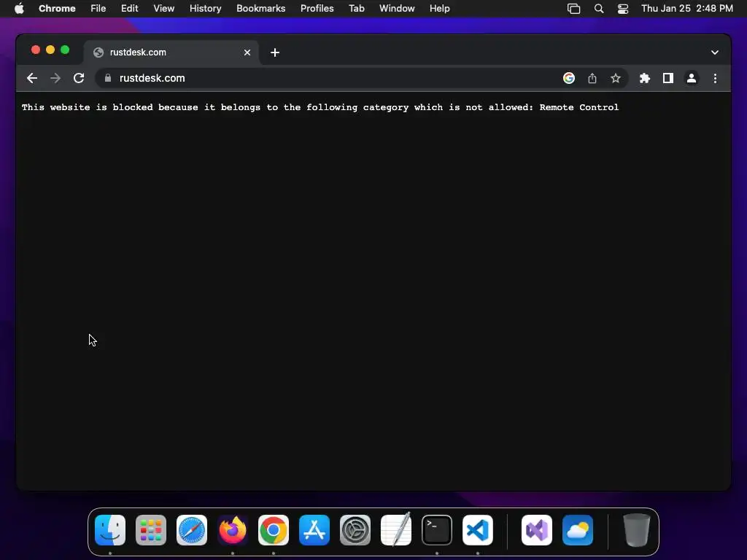Open Finder from the Dock
Viewport: 747px width, 560px height.
point(110,530)
